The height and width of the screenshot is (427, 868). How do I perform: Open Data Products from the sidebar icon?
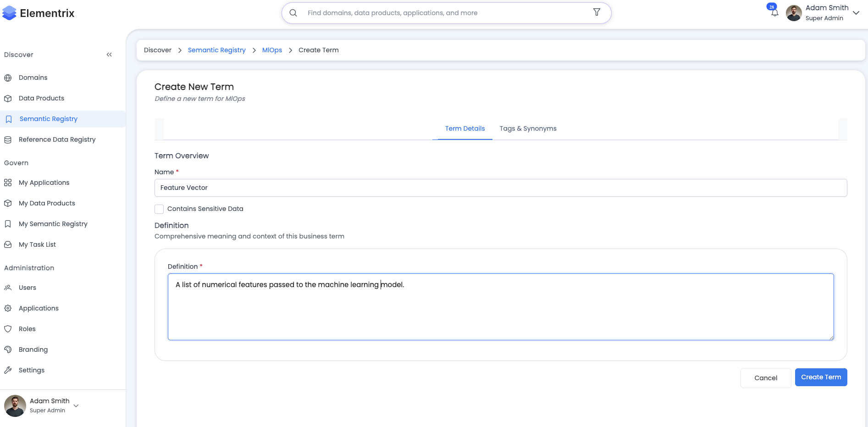point(8,98)
